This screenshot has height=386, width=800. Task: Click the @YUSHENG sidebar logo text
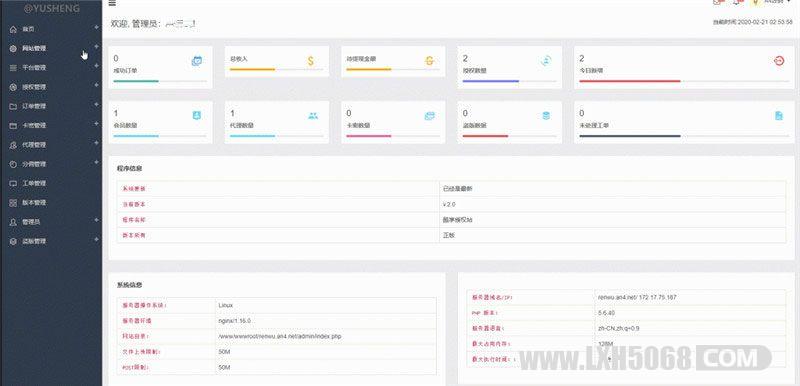click(52, 9)
